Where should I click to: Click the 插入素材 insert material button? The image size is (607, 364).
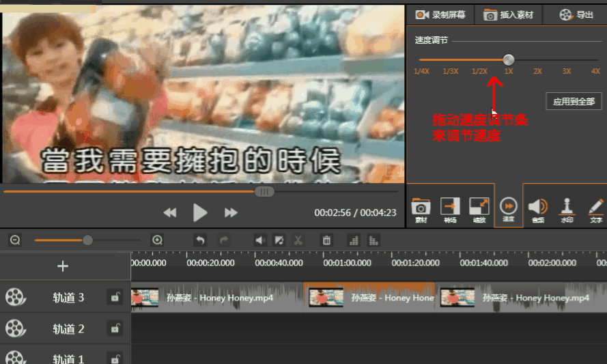point(508,15)
